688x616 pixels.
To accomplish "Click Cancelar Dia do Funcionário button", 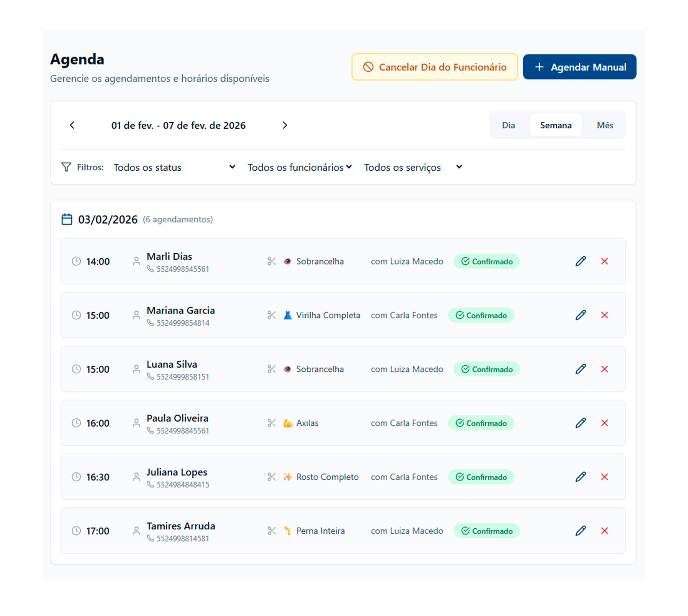I will click(x=435, y=67).
